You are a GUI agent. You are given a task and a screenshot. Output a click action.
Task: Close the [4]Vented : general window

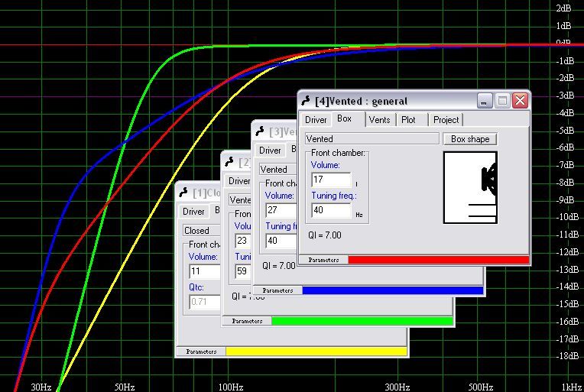(520, 101)
